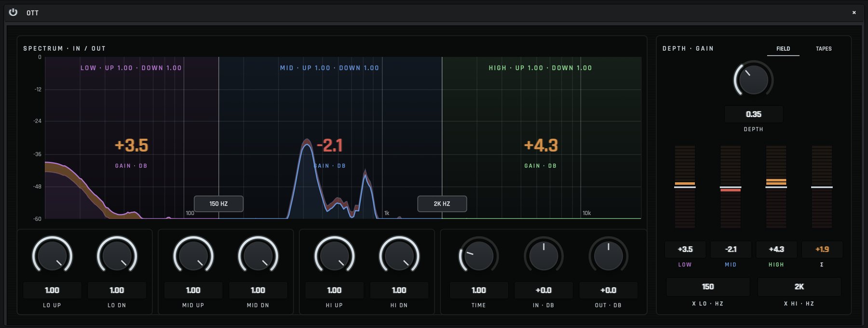This screenshot has height=328, width=868.
Task: Click the MID UP 1.00 DOWN 1.00 header
Action: (x=330, y=68)
